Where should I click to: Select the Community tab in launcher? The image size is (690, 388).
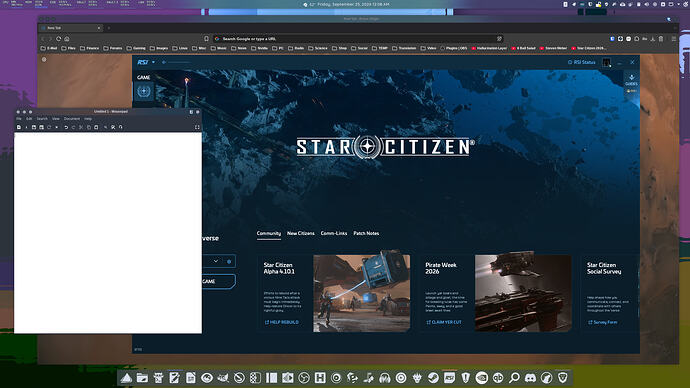268,234
